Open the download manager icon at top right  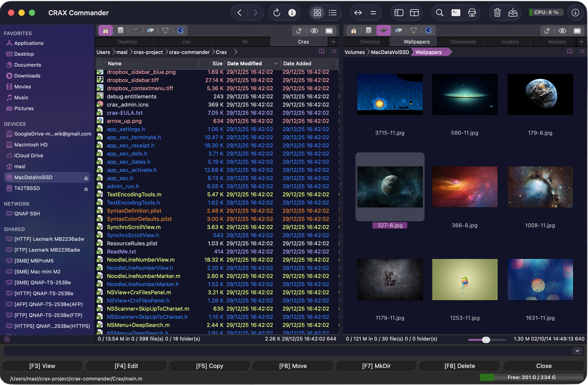(575, 13)
